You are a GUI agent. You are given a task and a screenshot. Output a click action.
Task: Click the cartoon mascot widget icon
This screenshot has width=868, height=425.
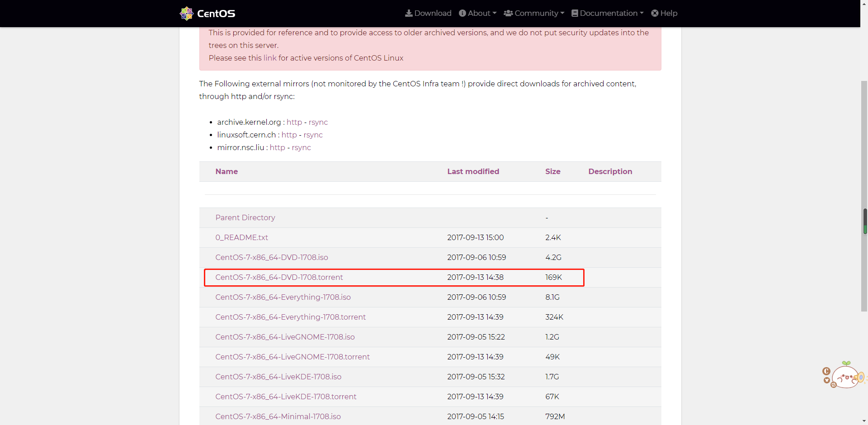(x=844, y=375)
